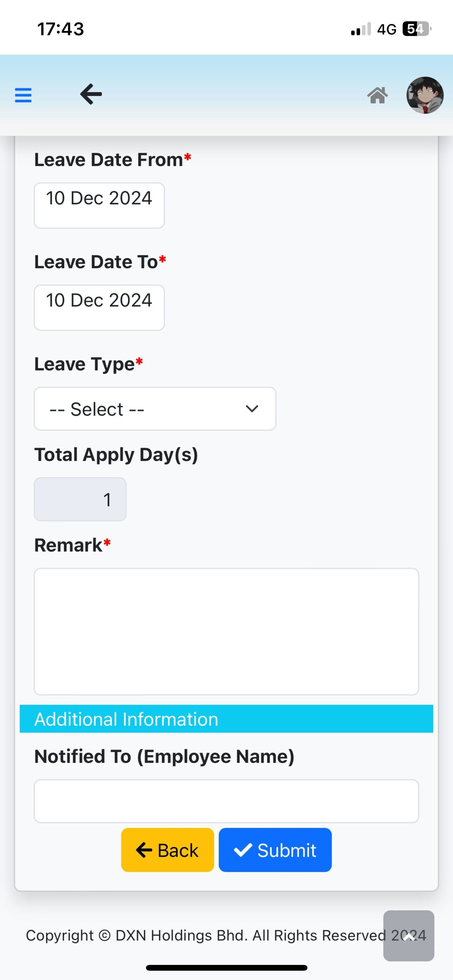Select the Additional Information section header
The height and width of the screenshot is (980, 453).
point(226,719)
